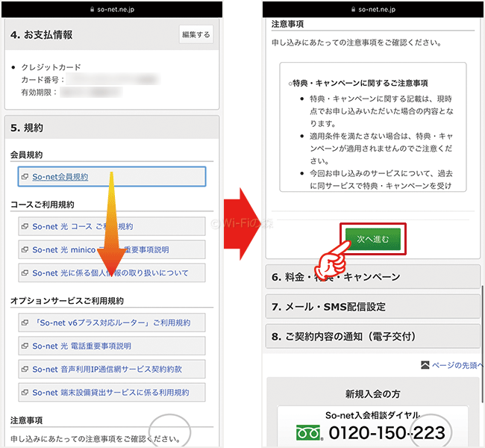Click the 新規入会の方 heading
Screen dimensions: 485x448
tap(373, 393)
